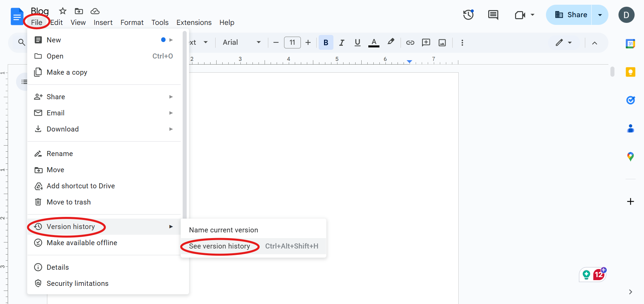Viewport: 644px width, 304px height.
Task: Toggle italic formatting
Action: pyautogui.click(x=341, y=42)
